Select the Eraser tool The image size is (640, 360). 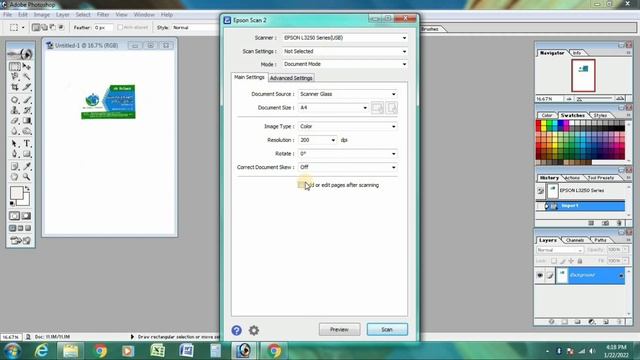(15, 121)
